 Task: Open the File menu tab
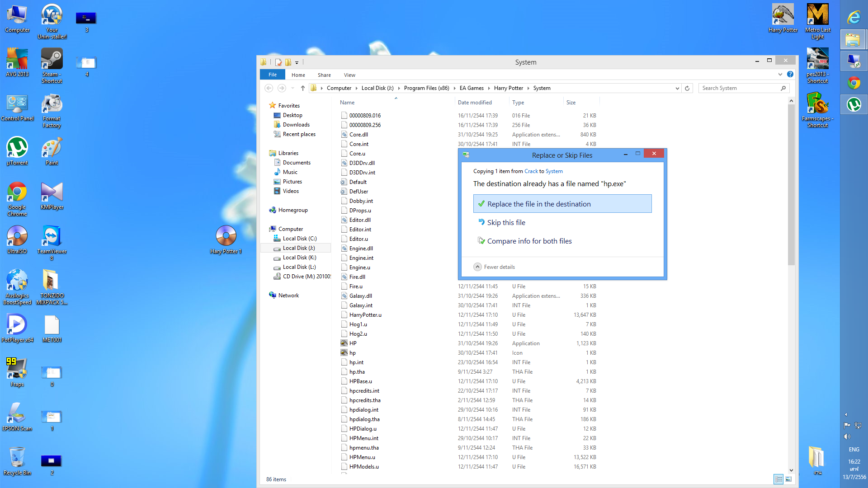[273, 75]
